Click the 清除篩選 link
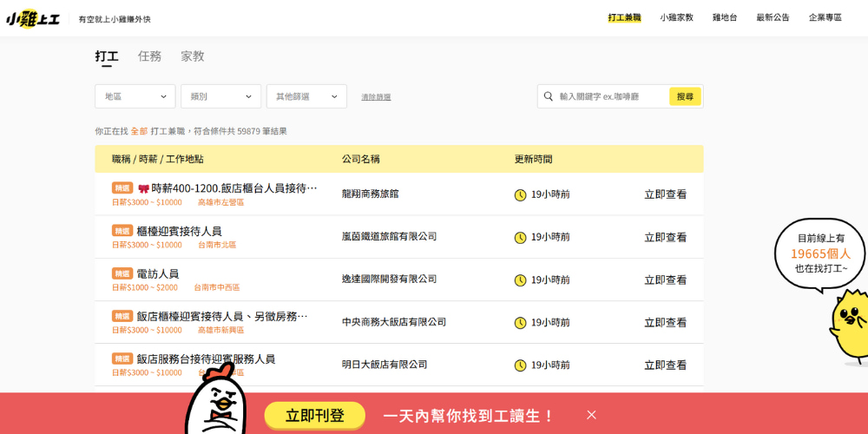868x434 pixels. tap(376, 97)
